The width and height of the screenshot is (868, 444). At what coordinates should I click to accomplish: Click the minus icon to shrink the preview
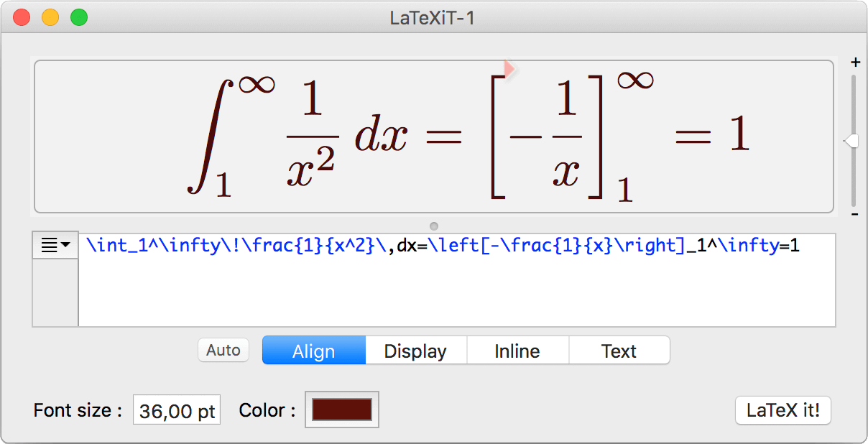pyautogui.click(x=856, y=214)
